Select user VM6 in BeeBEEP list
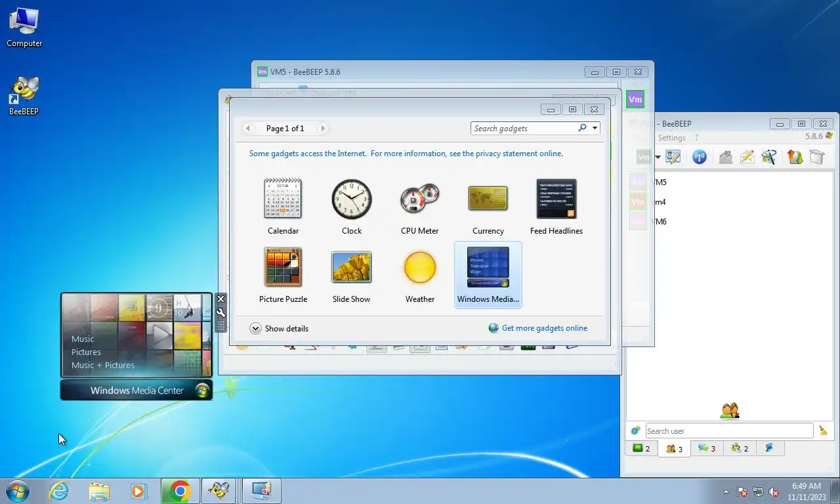The image size is (840, 504). coord(730,222)
